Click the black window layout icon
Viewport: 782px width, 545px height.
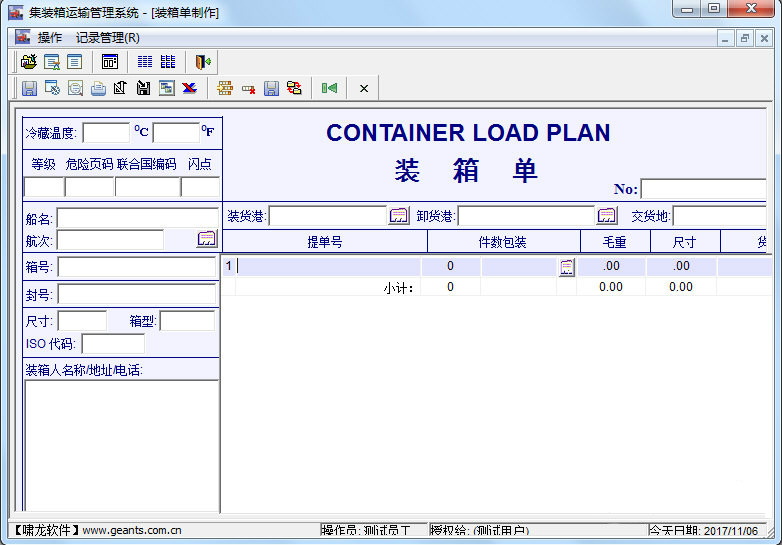click(x=110, y=62)
